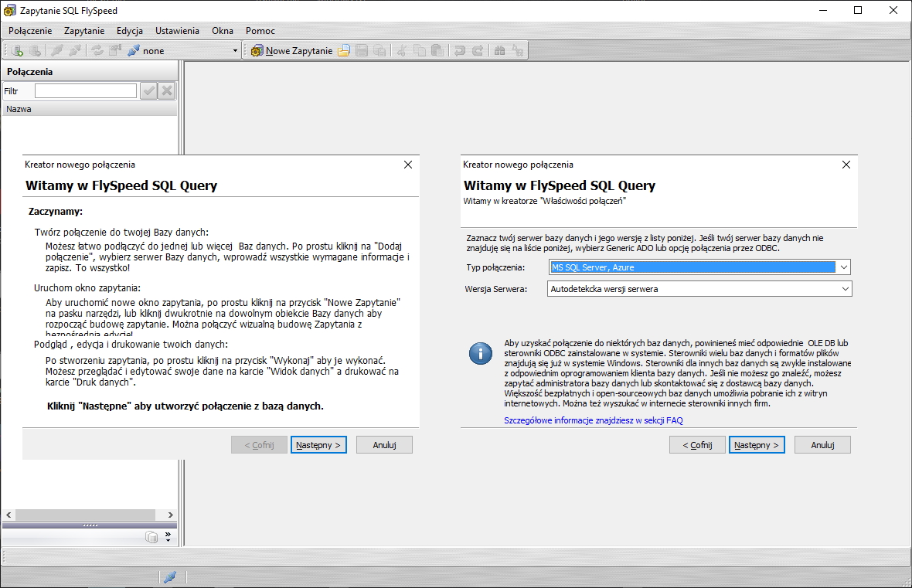Apply the filter with the checkmark button

pos(149,90)
